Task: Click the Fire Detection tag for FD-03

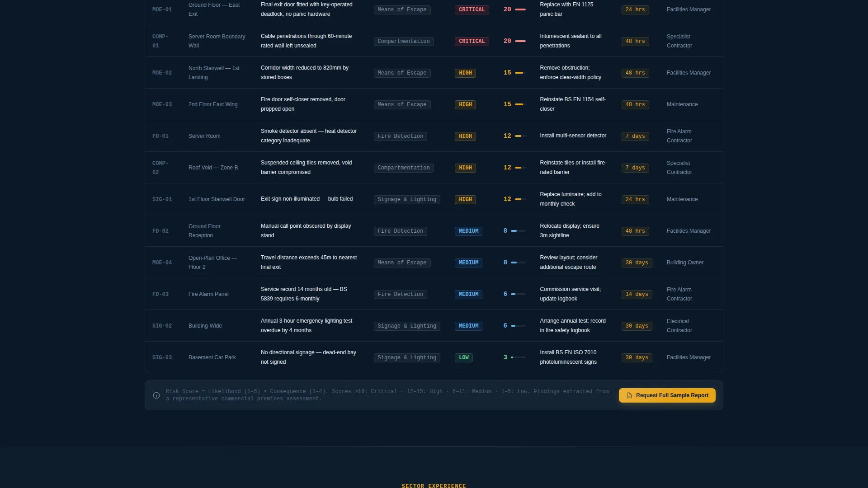Action: pos(401,294)
